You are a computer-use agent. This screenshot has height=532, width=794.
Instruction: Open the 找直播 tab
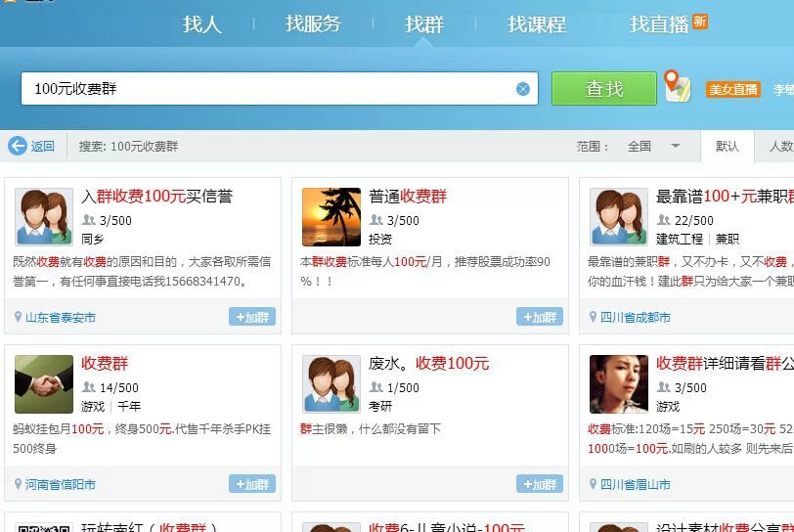659,24
